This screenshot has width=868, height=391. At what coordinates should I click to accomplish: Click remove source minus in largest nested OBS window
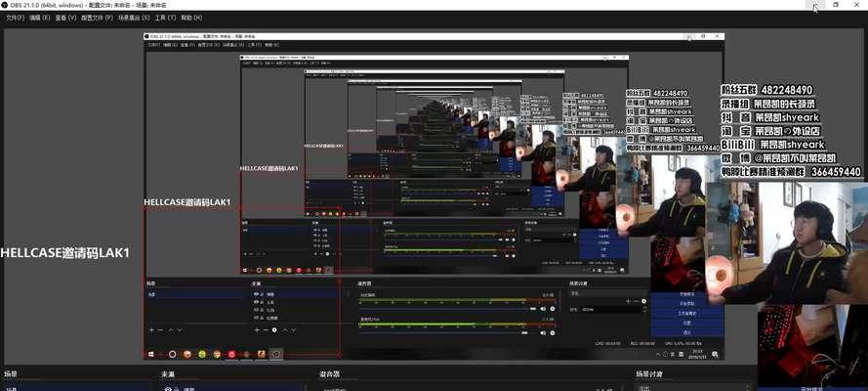pos(266,330)
